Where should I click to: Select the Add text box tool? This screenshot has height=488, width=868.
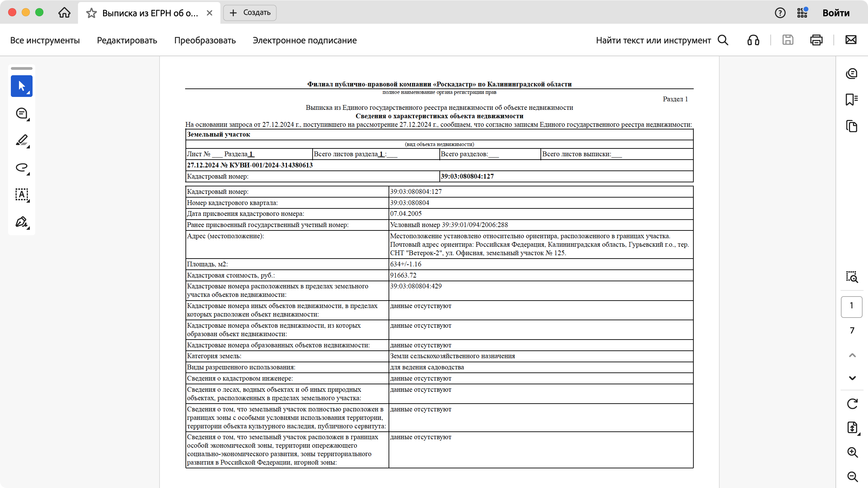[22, 195]
